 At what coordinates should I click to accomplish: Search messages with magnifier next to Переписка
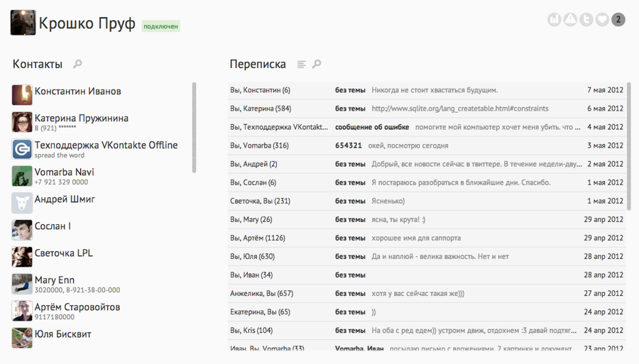click(317, 64)
